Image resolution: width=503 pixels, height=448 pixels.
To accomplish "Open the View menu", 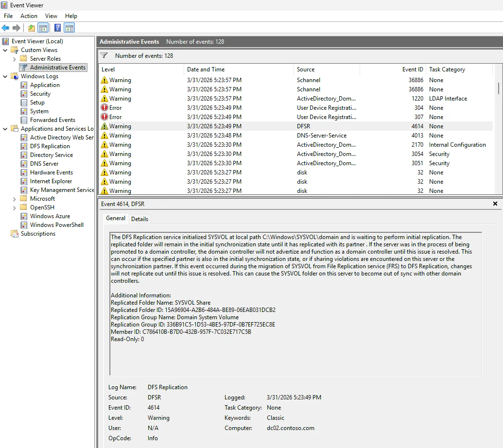I will 51,16.
